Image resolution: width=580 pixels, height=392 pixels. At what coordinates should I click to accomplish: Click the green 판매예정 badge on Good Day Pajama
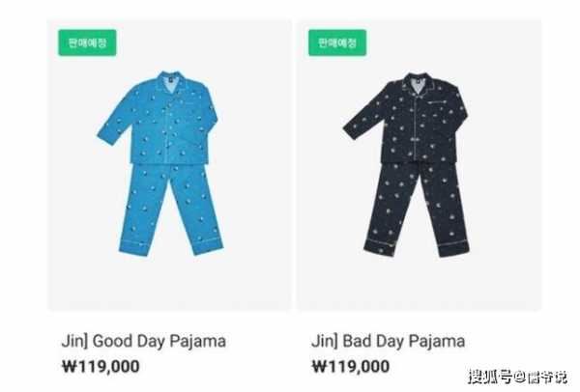pos(87,42)
